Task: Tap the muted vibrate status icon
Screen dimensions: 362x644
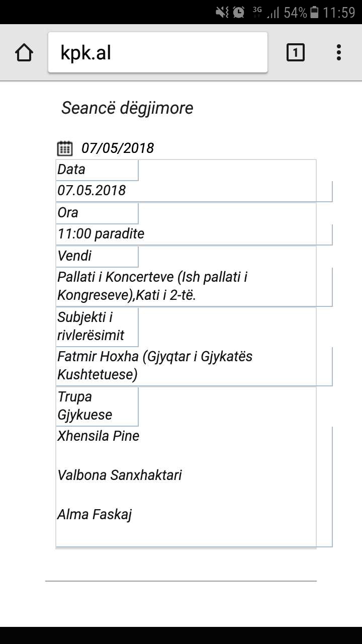Action: point(222,12)
